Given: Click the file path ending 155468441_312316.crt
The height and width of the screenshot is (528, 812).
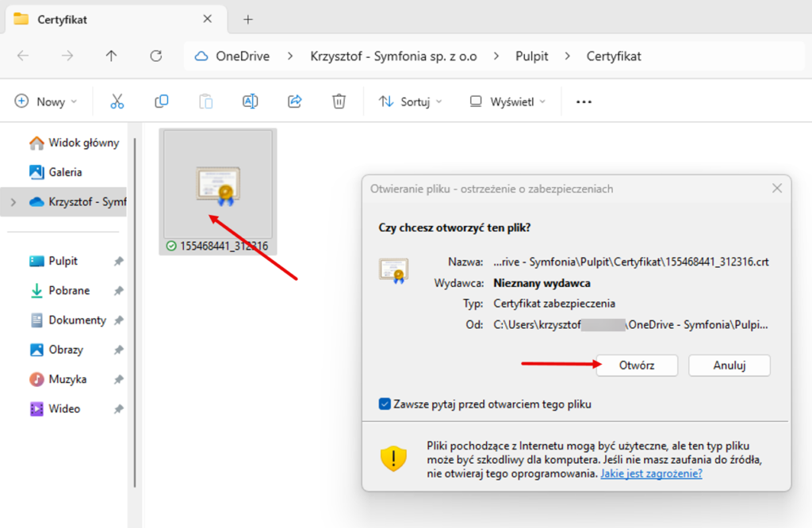Looking at the screenshot, I should point(630,262).
